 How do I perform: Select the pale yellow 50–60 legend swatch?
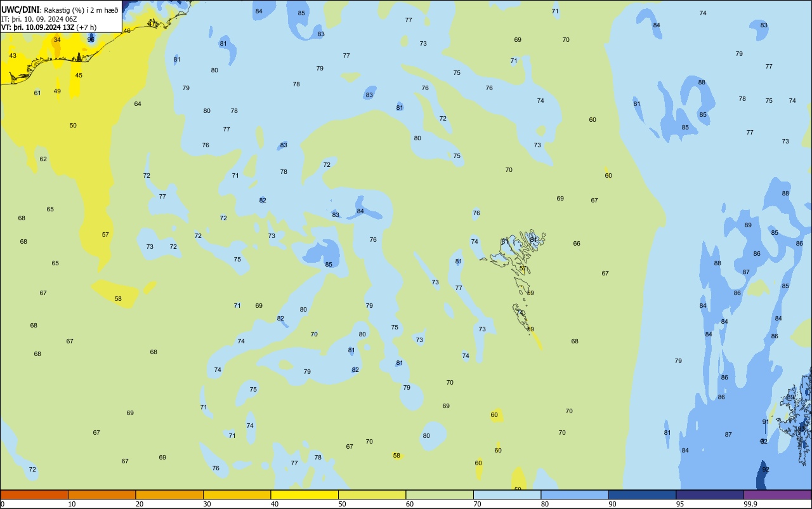point(372,494)
